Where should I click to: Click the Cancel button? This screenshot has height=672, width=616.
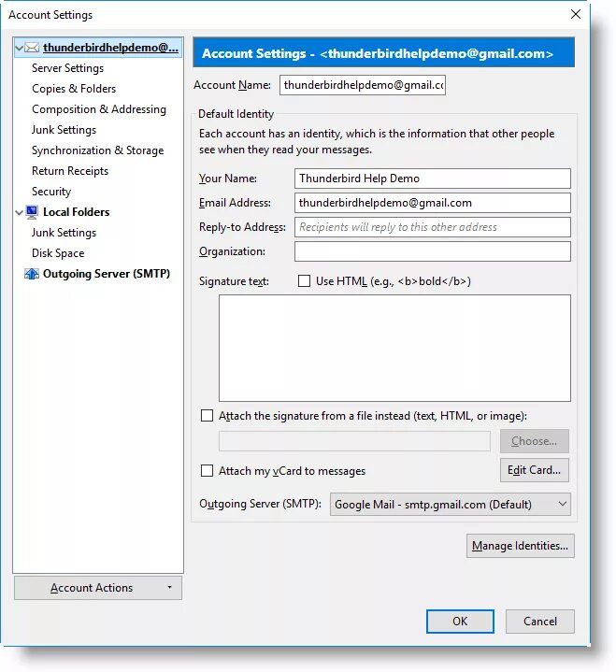coord(539,622)
